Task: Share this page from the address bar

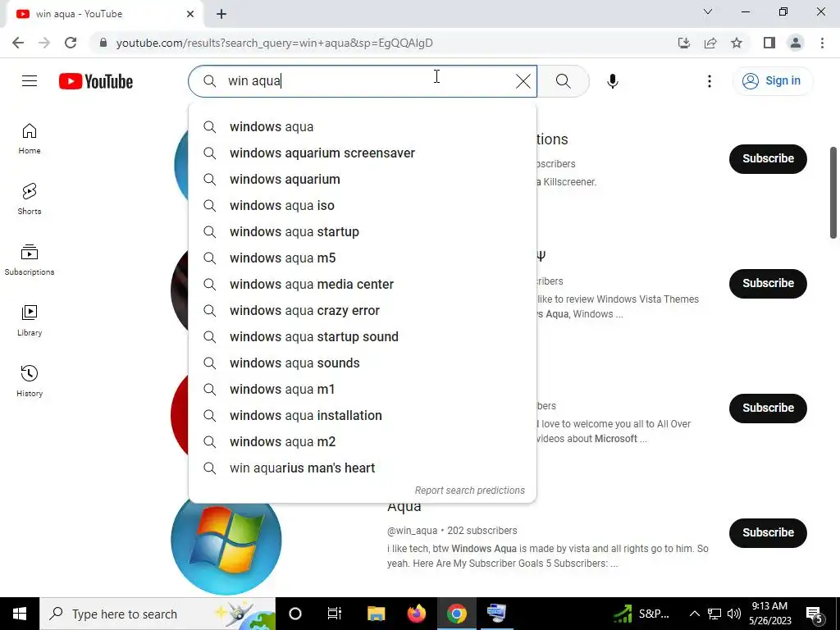Action: coord(710,43)
